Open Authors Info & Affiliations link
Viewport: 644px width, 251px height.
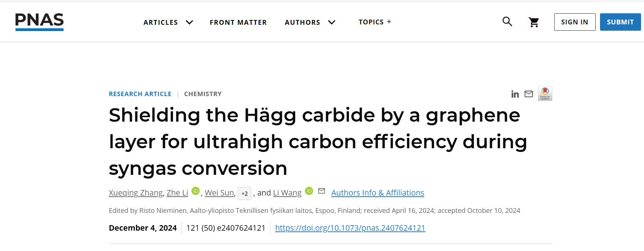[377, 193]
